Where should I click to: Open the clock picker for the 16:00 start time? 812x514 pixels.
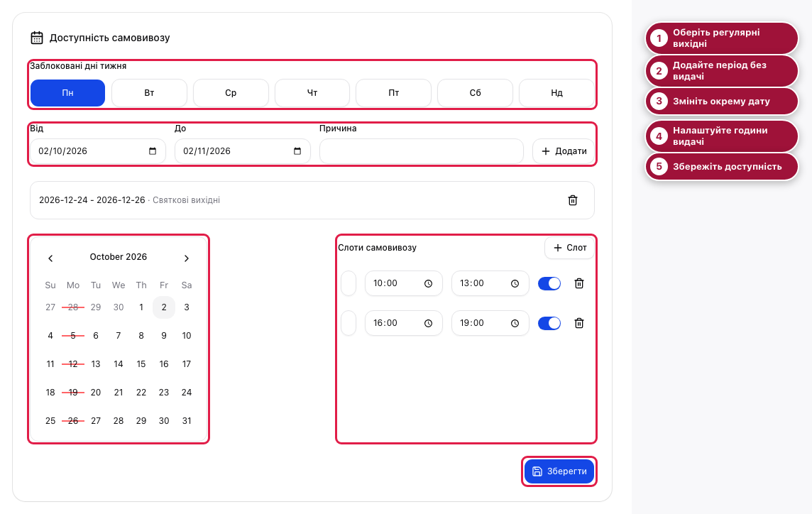tap(428, 323)
